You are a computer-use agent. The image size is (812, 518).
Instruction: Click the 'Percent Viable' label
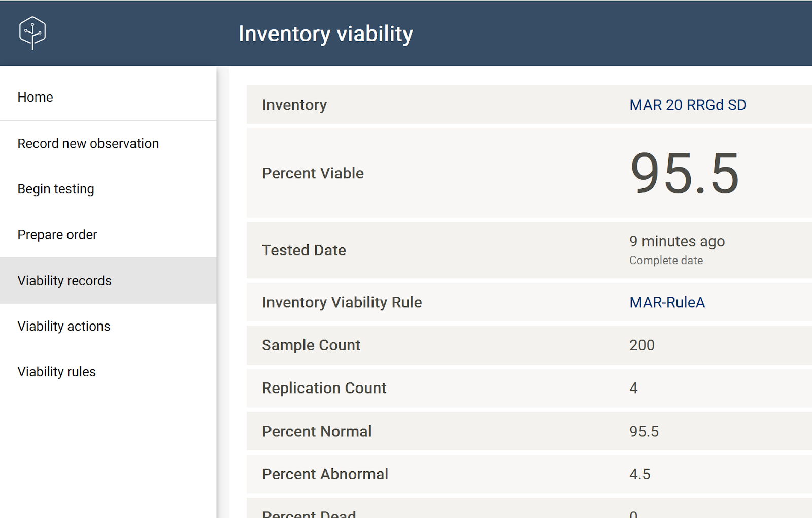(x=313, y=173)
